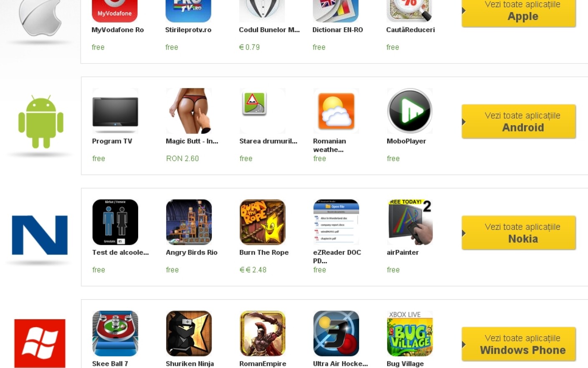Open Burn The Rope game icon

[x=263, y=222]
